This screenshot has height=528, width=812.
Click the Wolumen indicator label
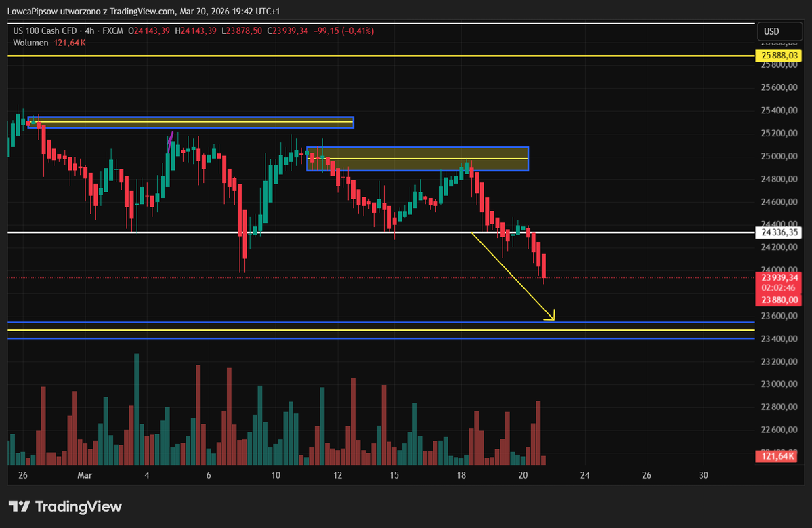click(x=30, y=43)
